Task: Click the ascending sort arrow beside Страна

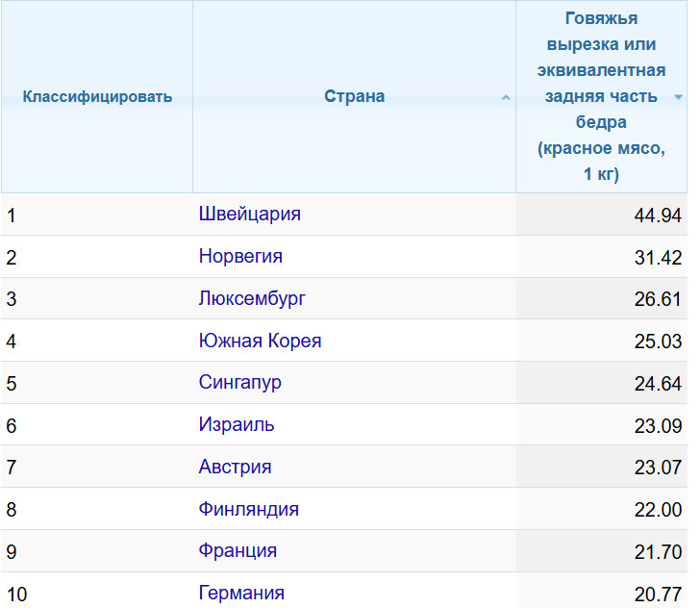Action: click(x=507, y=97)
